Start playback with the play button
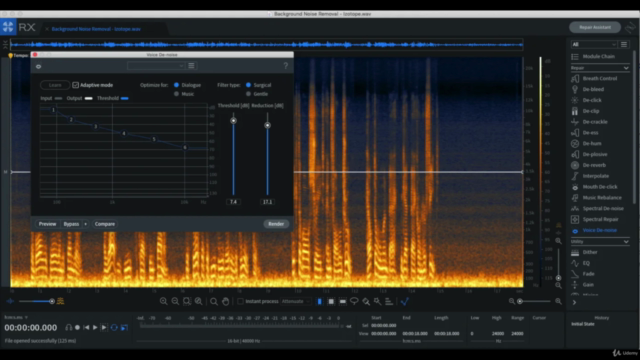This screenshot has height=360, width=640. (x=95, y=327)
